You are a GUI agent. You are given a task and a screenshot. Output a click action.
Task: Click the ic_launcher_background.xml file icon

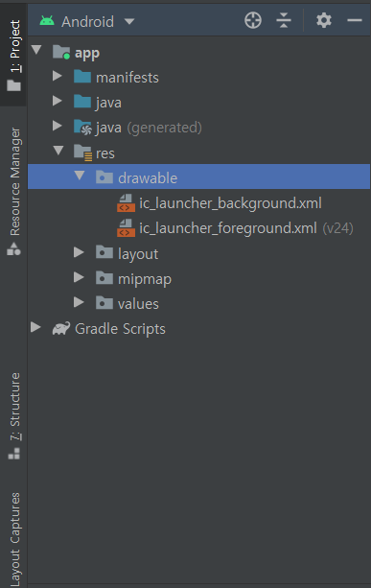(x=126, y=203)
